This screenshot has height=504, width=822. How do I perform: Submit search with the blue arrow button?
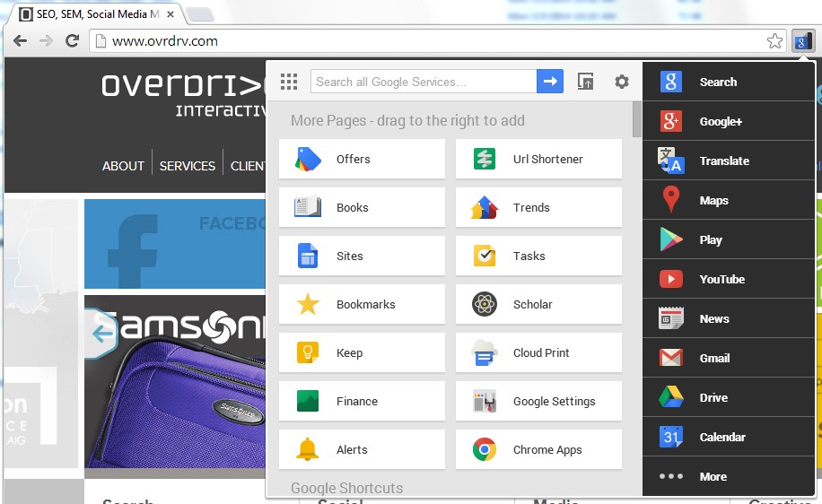click(550, 82)
